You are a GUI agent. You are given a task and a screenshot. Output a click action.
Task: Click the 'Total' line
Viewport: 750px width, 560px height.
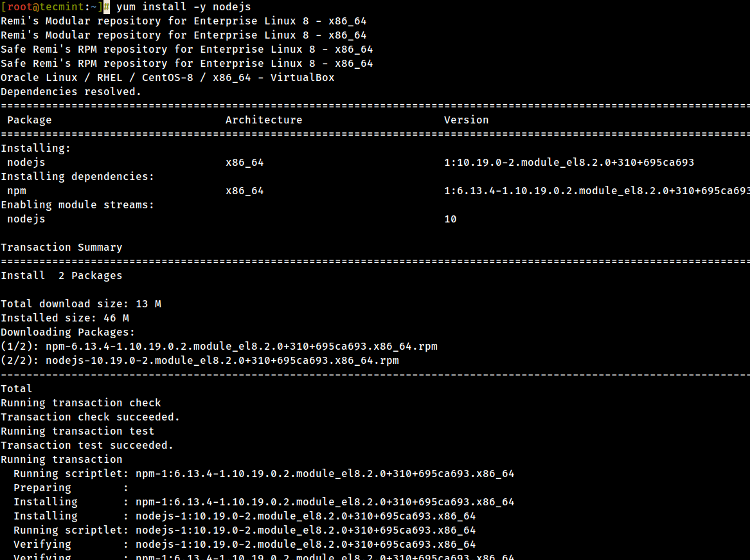click(x=16, y=388)
